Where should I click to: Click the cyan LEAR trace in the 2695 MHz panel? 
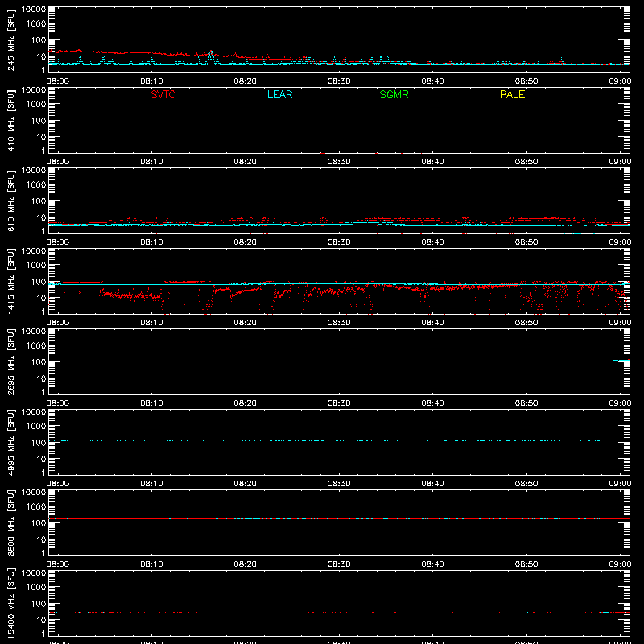coord(339,361)
